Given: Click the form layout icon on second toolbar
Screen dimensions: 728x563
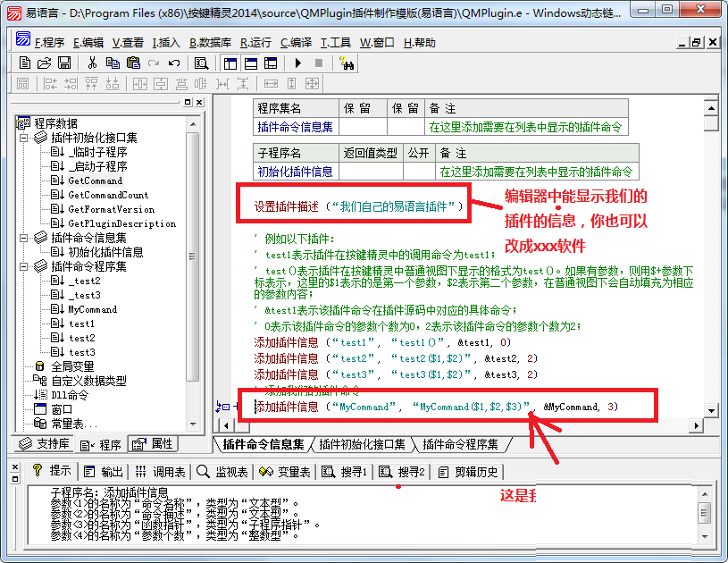Looking at the screenshot, I should [x=22, y=84].
